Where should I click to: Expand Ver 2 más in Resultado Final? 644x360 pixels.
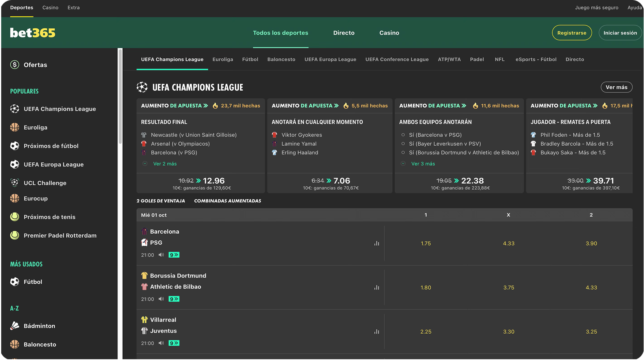(x=165, y=164)
